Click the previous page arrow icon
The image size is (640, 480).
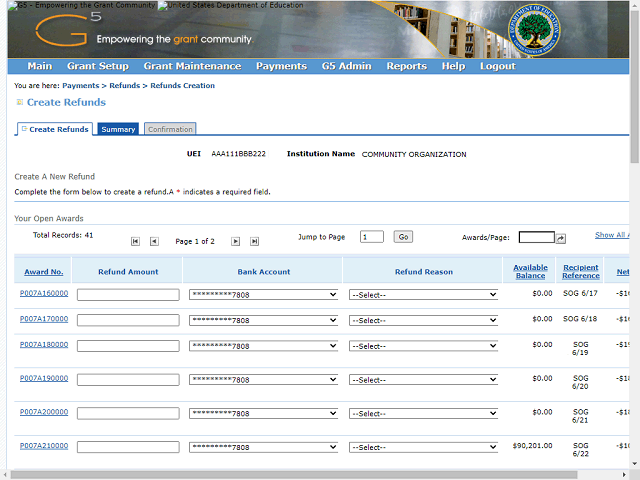[x=154, y=241]
